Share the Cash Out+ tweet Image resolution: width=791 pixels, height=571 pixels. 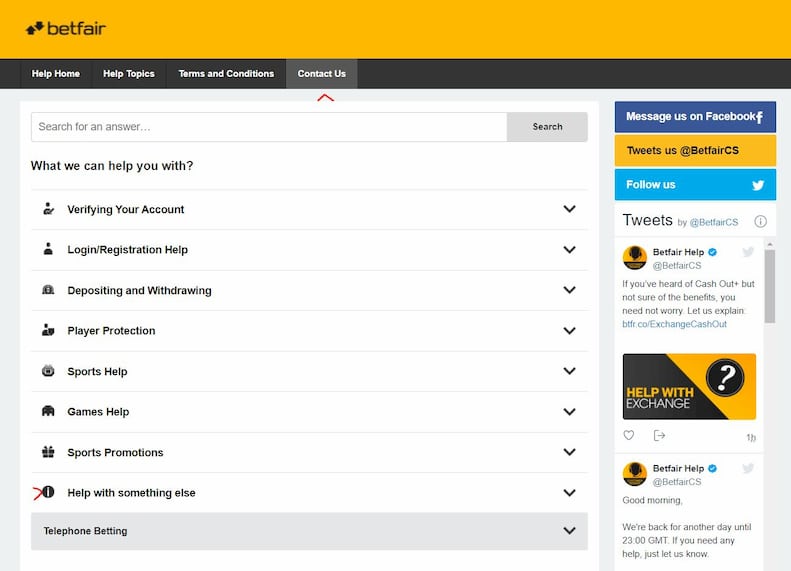point(659,435)
